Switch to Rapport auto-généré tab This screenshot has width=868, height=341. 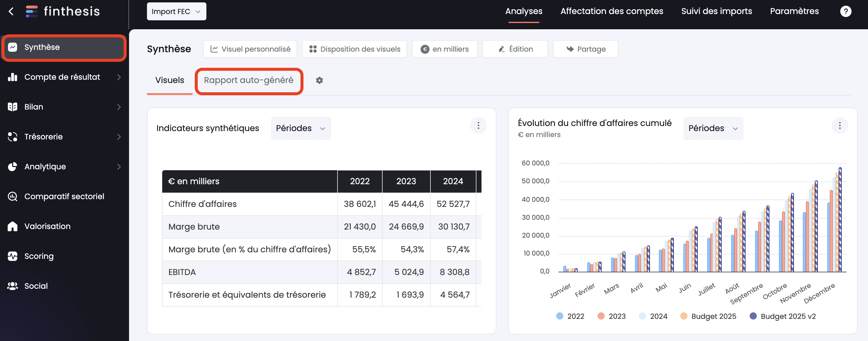[249, 80]
